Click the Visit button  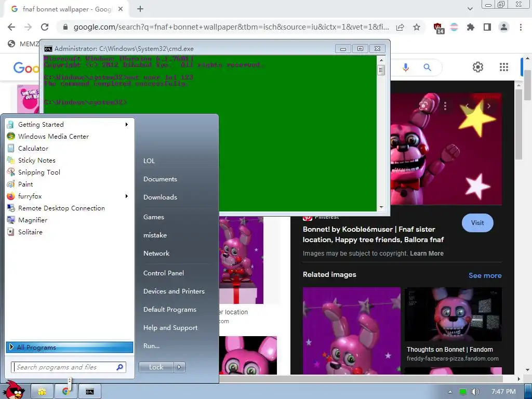click(477, 223)
